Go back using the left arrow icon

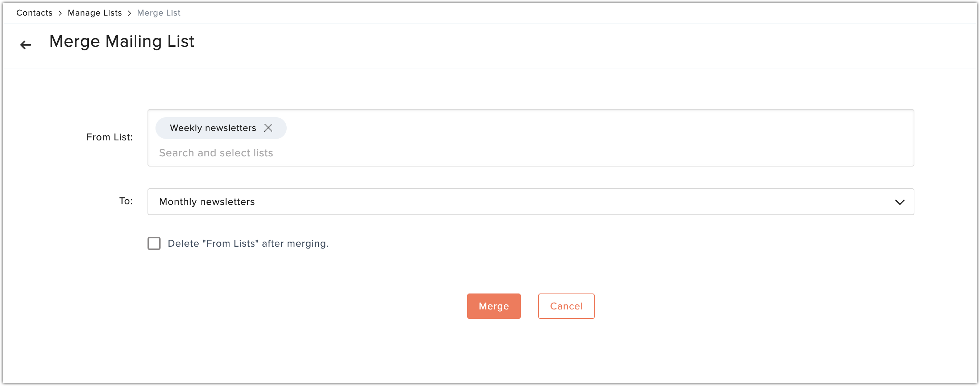25,45
